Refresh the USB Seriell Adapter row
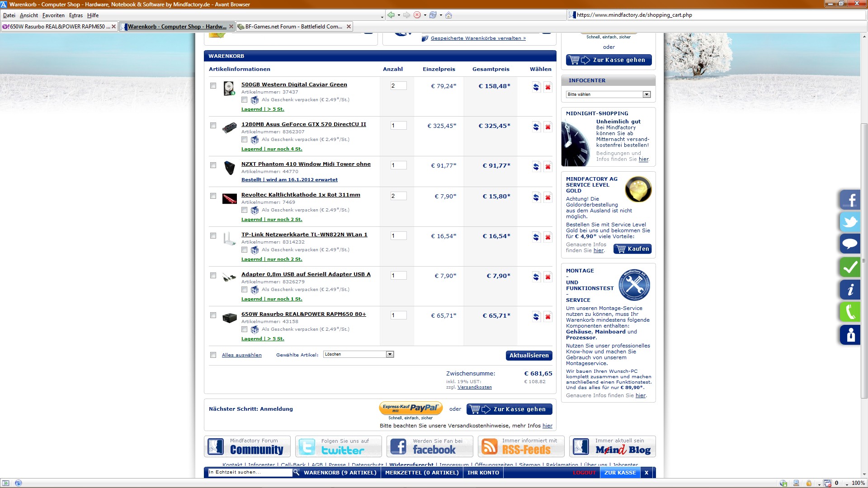Viewport: 868px width, 488px height. click(536, 277)
